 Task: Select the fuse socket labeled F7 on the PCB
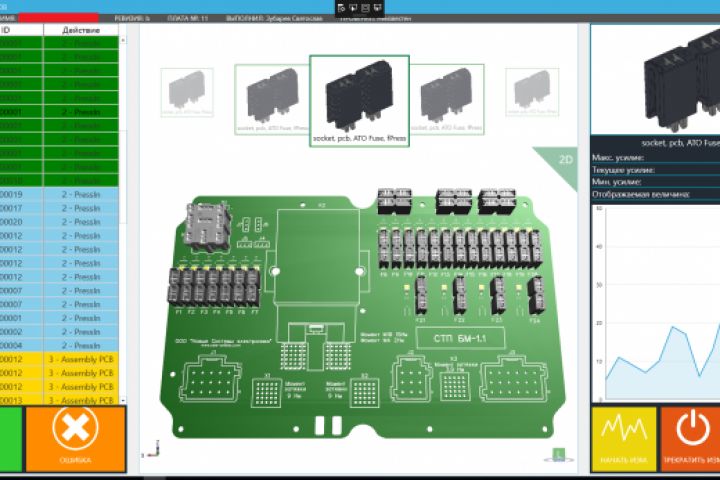(x=253, y=288)
